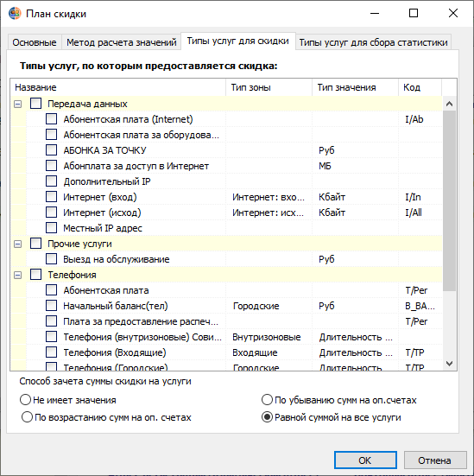Tick the Дополнительный IP checkbox
The width and height of the screenshot is (474, 476).
click(51, 181)
